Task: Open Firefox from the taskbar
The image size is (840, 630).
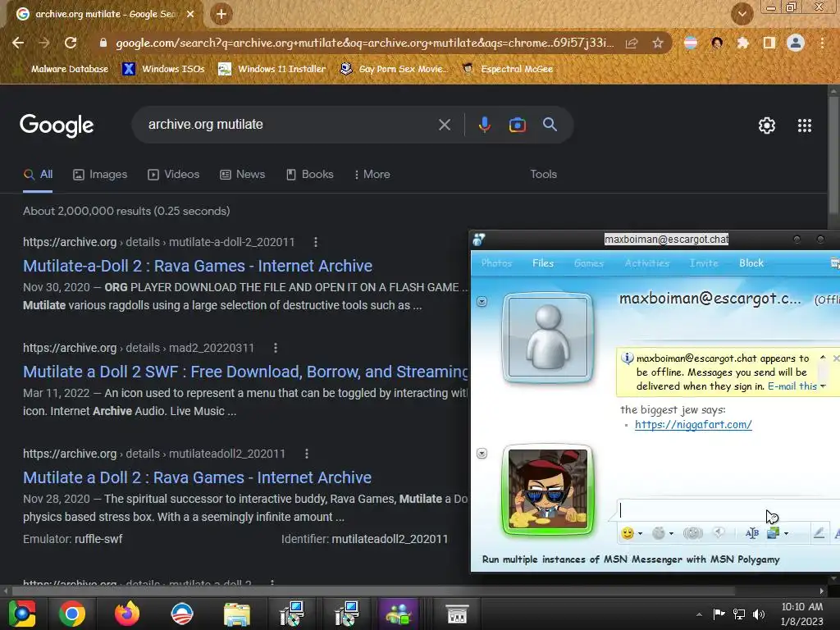Action: (127, 614)
